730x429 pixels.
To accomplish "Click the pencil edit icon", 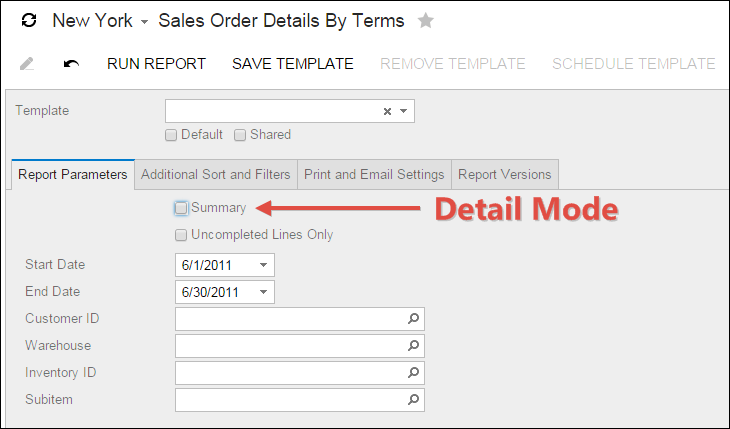I will click(x=27, y=64).
